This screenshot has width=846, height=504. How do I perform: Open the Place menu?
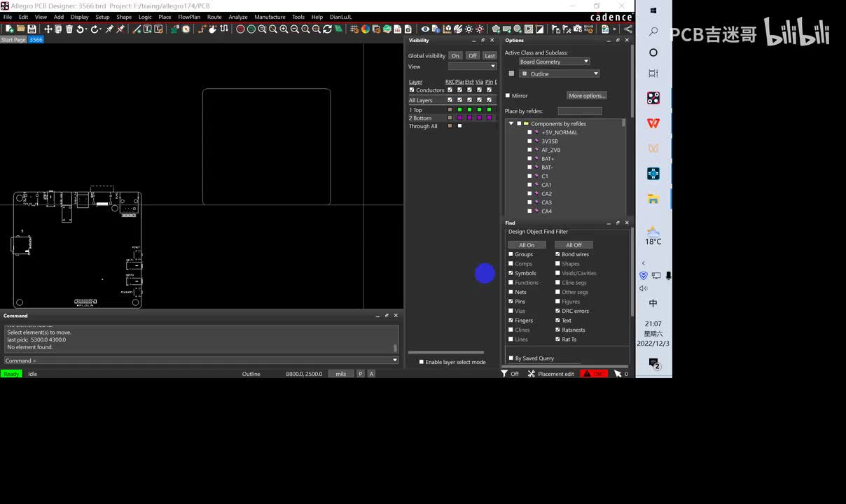click(x=165, y=17)
